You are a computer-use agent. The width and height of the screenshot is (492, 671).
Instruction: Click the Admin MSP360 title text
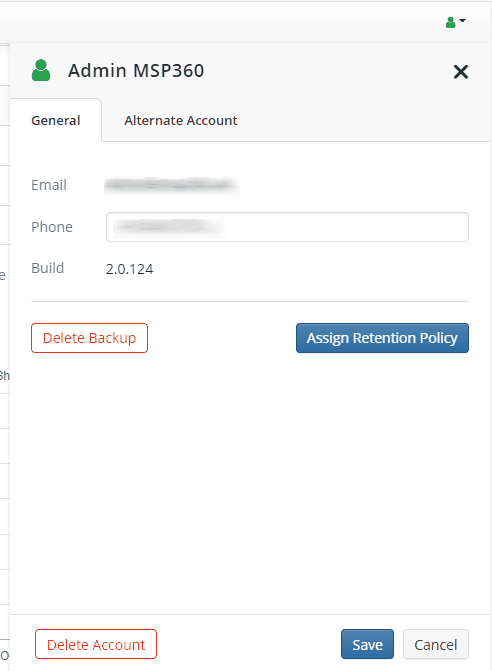point(136,71)
